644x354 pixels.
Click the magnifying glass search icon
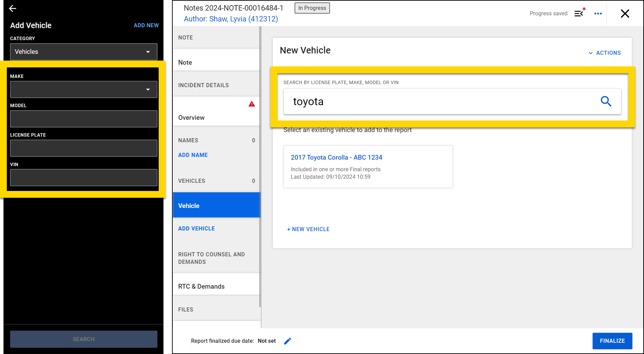point(606,101)
